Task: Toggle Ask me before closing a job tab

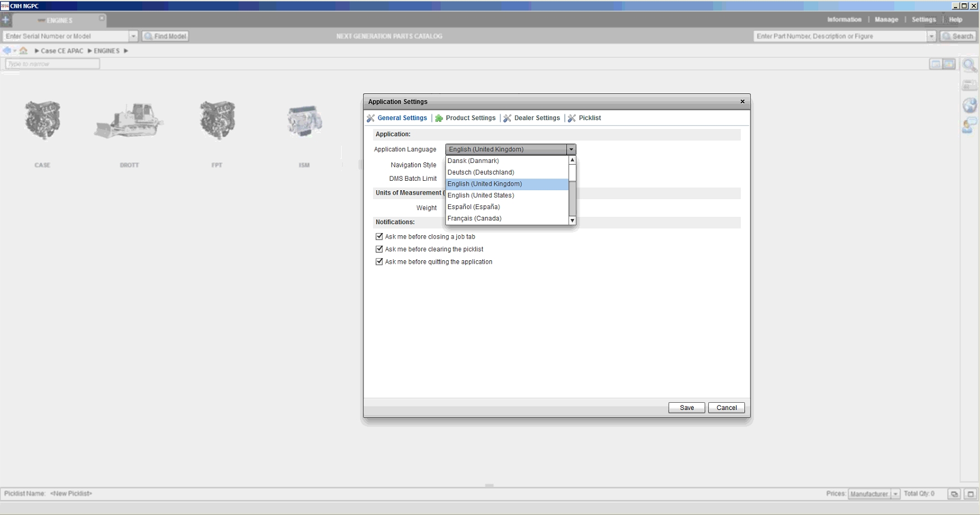Action: click(379, 236)
